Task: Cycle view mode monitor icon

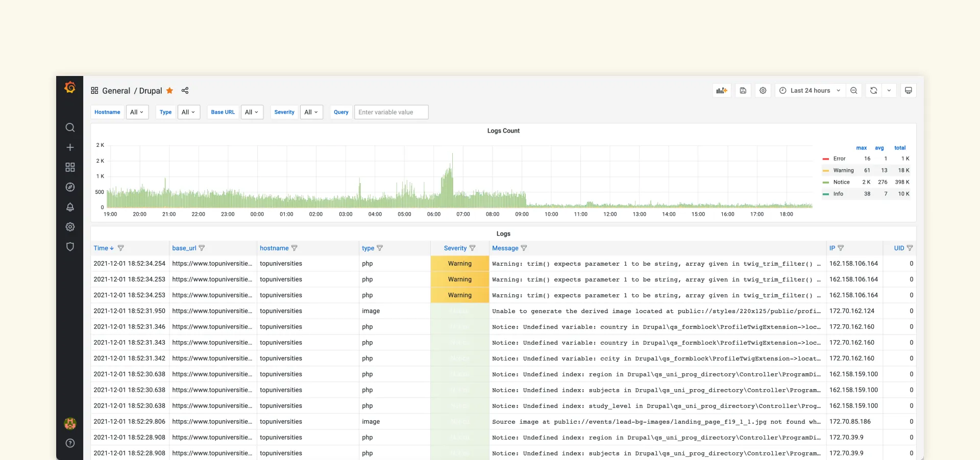Action: (x=908, y=90)
